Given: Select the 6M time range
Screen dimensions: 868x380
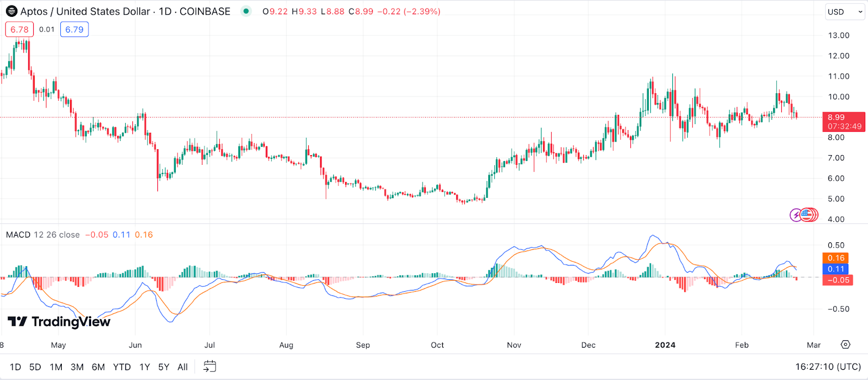Looking at the screenshot, I should (x=98, y=367).
